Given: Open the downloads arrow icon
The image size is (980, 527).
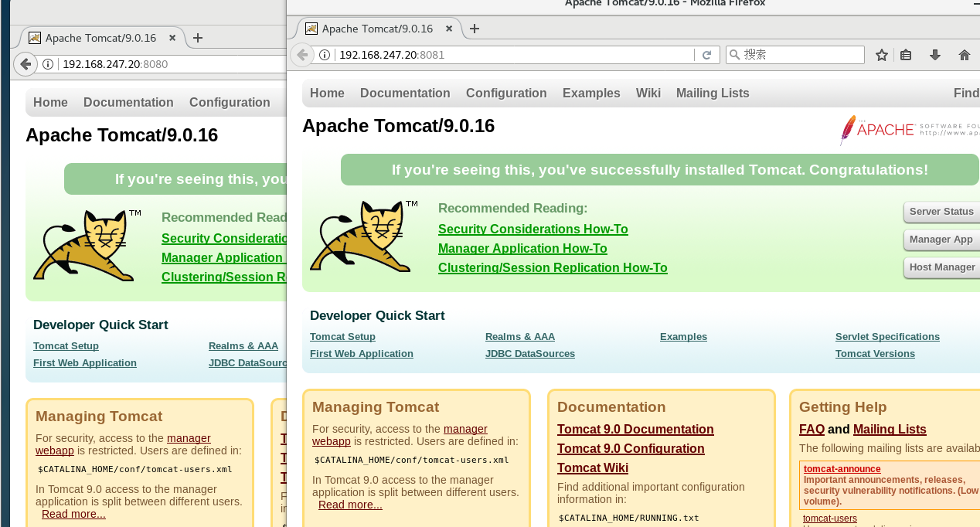Looking at the screenshot, I should tap(935, 55).
